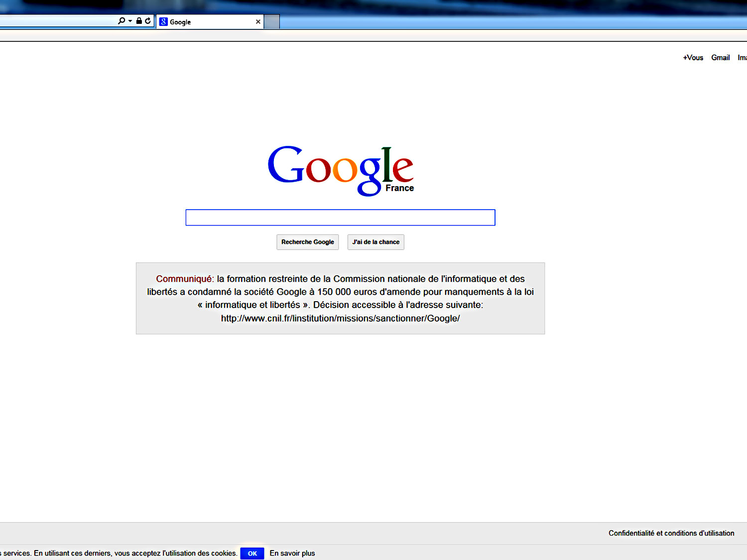Click the J'ai de la chance button
The height and width of the screenshot is (560, 747).
point(376,242)
